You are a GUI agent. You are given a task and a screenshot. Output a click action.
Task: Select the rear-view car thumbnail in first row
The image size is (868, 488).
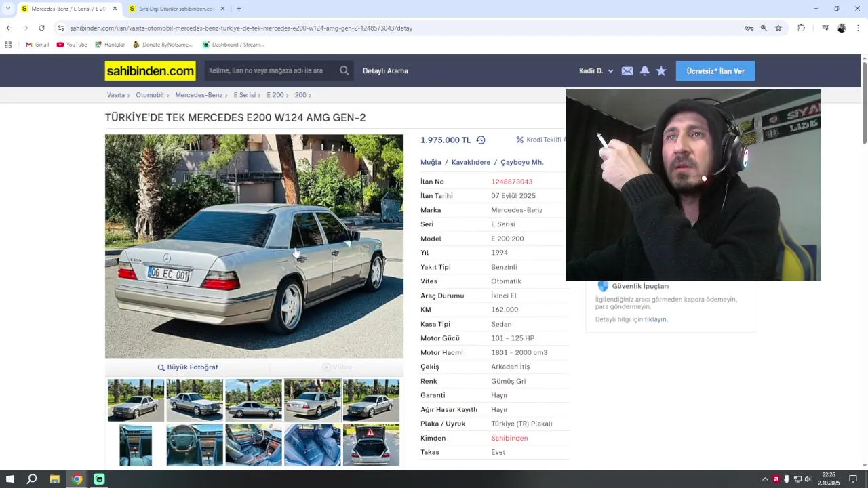tap(313, 400)
